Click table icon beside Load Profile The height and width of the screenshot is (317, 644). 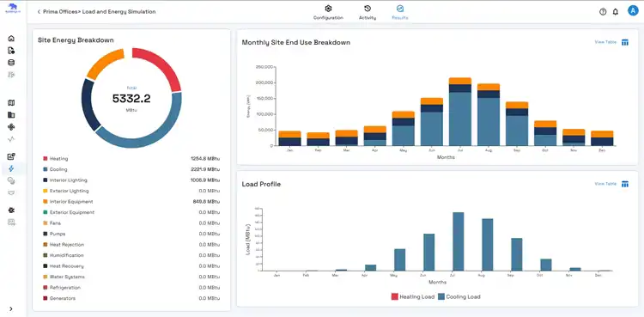[625, 184]
